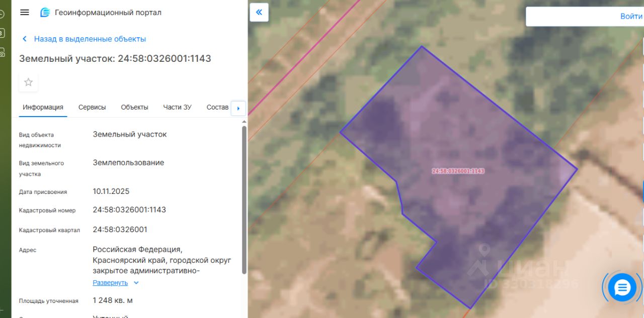Collapse side panel with double-chevron button

(259, 12)
